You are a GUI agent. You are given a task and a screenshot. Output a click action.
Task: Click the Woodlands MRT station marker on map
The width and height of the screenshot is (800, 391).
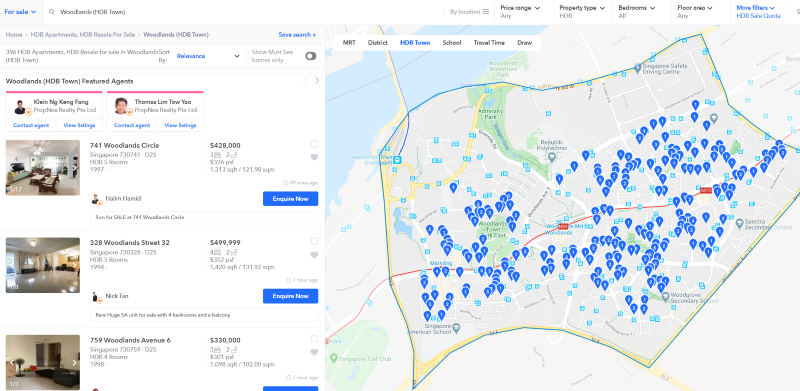coord(563,226)
